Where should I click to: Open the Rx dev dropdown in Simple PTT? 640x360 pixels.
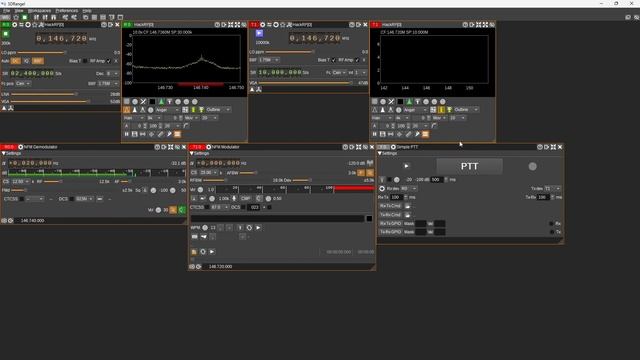click(408, 189)
